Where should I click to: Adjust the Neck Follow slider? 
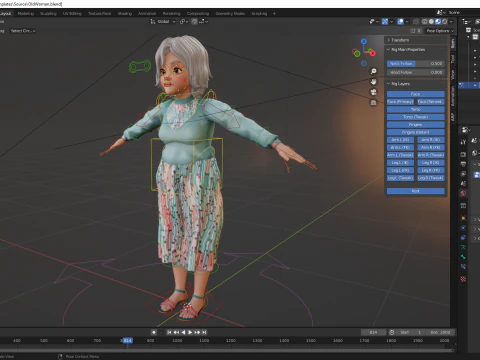coord(415,64)
